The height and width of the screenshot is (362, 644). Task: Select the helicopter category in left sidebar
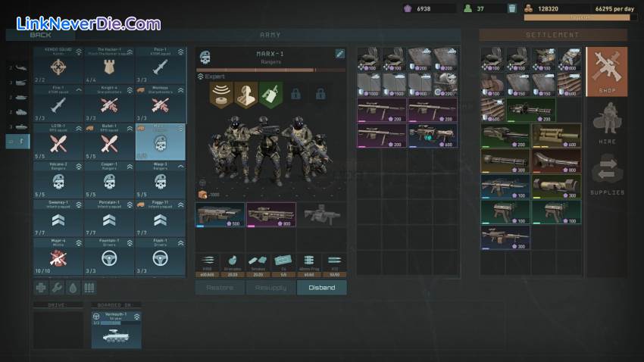coord(20,68)
